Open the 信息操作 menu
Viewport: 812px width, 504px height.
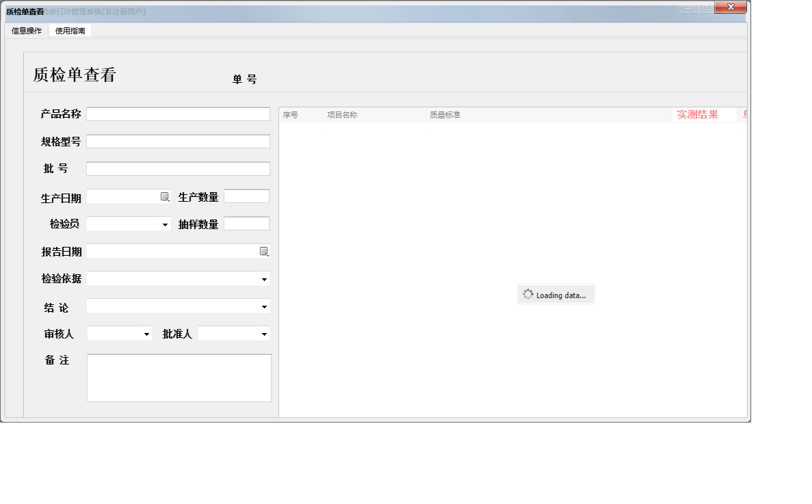point(27,31)
